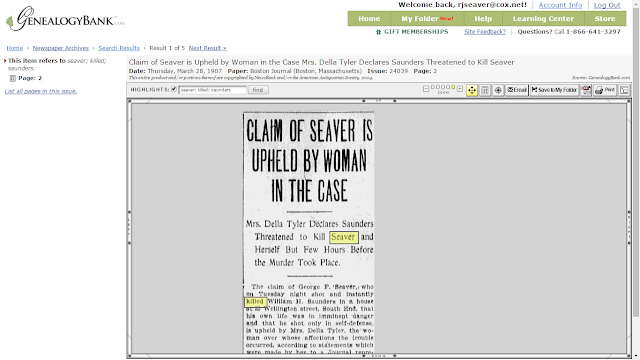Image resolution: width=640 pixels, height=360 pixels.
Task: Click the GenealogyBank logo
Action: click(x=65, y=19)
